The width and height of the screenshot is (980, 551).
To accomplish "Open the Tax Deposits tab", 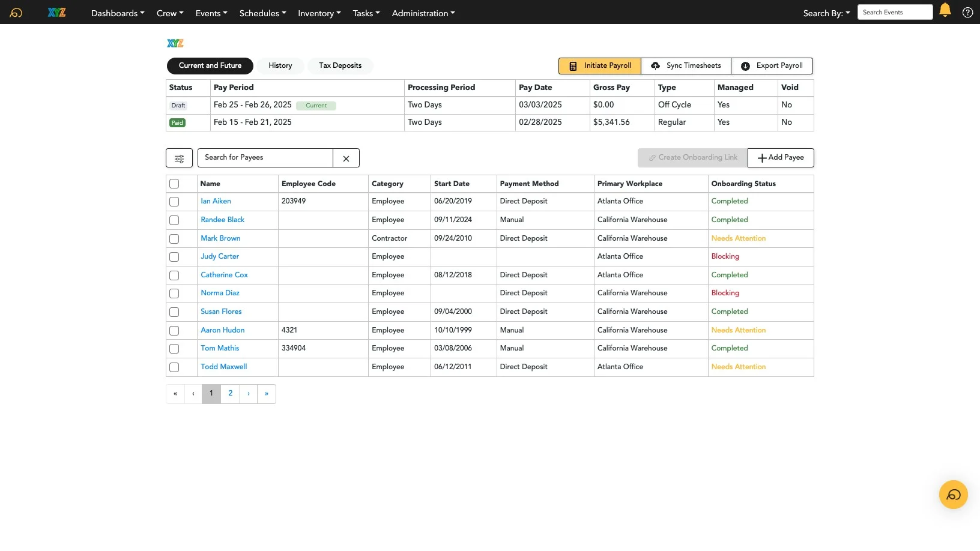I will (340, 66).
